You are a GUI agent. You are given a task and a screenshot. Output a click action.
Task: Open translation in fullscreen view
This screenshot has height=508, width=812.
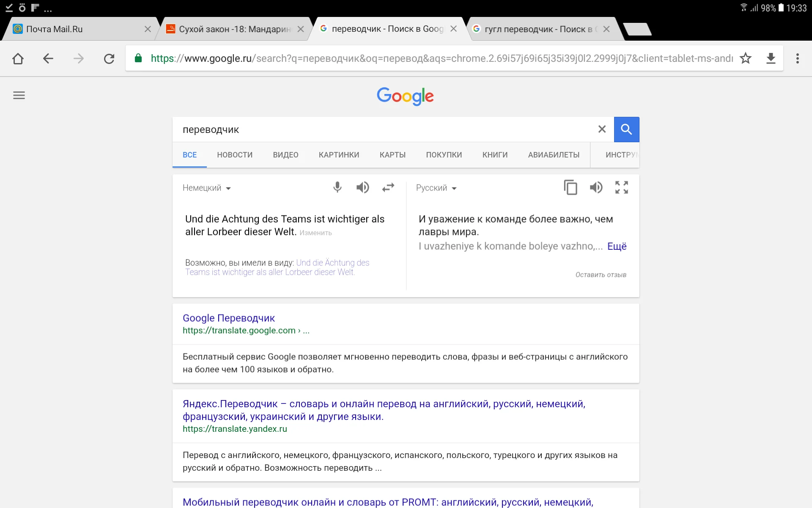coord(621,187)
